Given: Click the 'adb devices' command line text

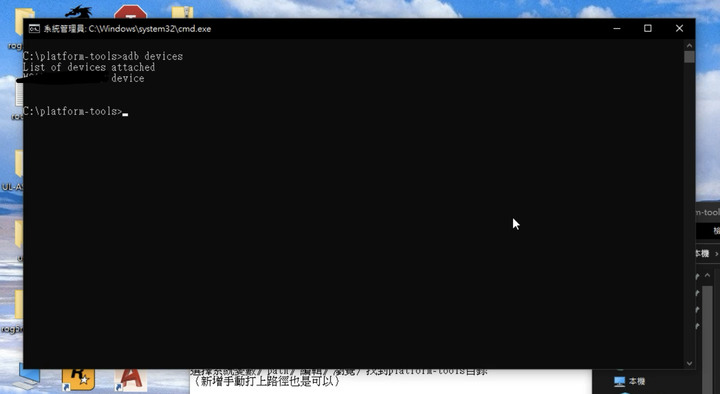Looking at the screenshot, I should click(x=152, y=56).
